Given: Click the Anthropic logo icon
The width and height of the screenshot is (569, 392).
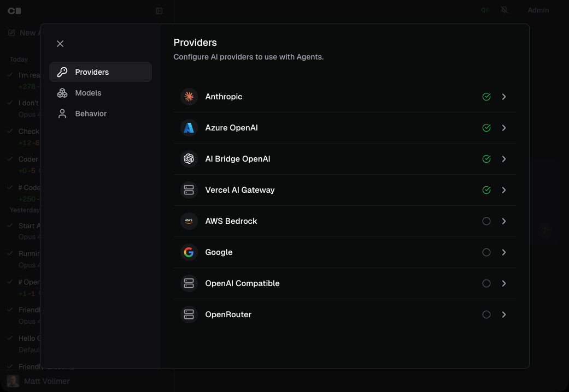Looking at the screenshot, I should pos(189,97).
